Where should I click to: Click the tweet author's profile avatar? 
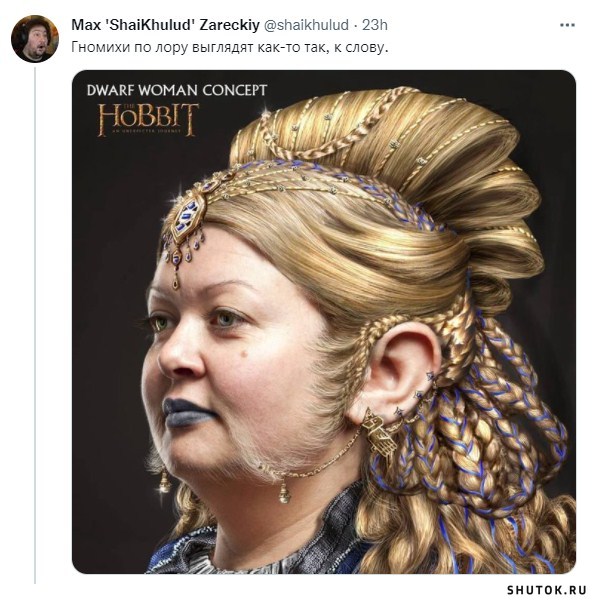point(34,39)
